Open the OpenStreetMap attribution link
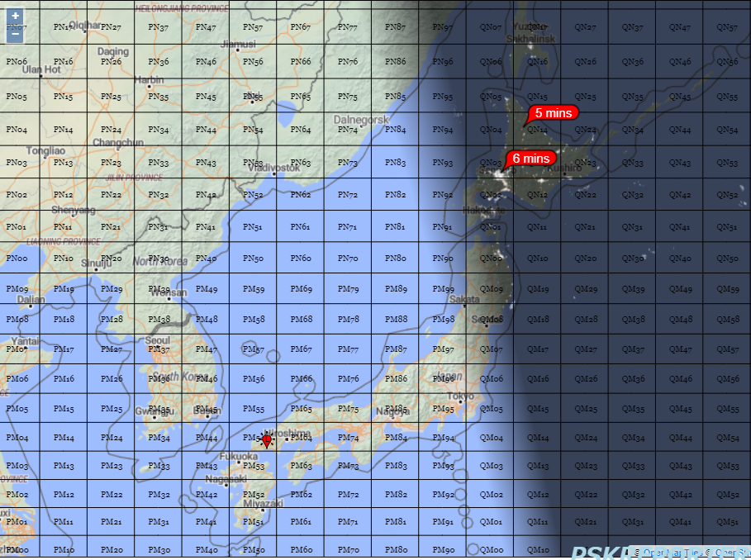This screenshot has height=560, width=751. [733, 553]
